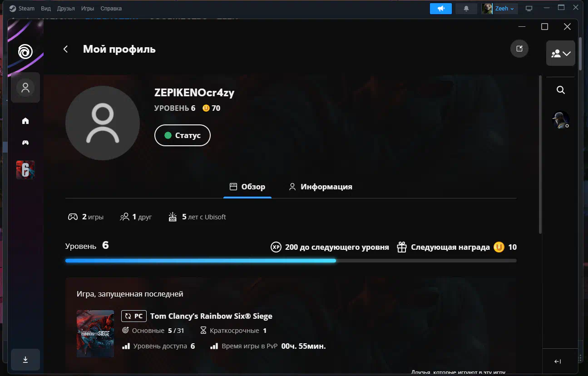The height and width of the screenshot is (376, 588).
Task: Click the controller icon beside 2 игры
Action: (73, 217)
